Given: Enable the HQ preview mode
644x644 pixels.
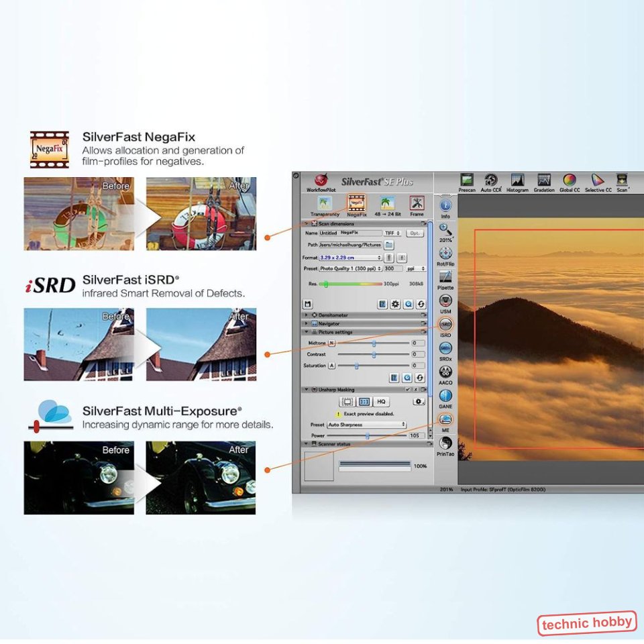Looking at the screenshot, I should click(x=382, y=401).
